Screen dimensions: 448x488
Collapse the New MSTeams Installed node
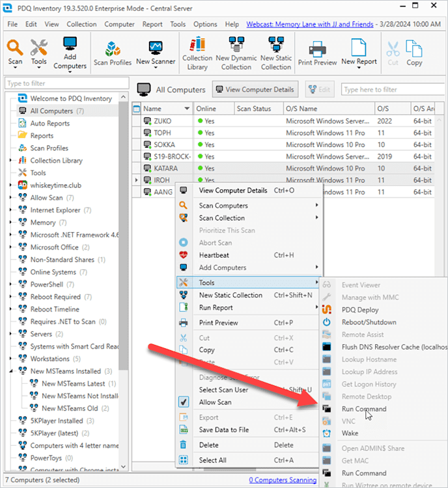point(11,371)
